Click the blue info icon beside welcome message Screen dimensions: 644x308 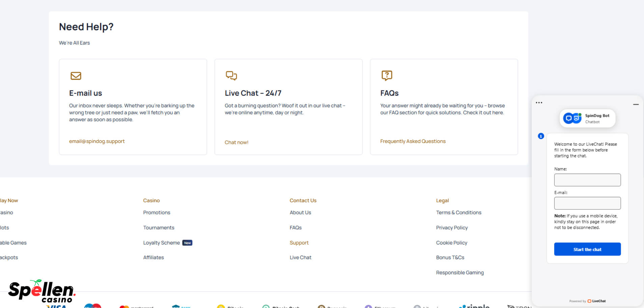(541, 136)
